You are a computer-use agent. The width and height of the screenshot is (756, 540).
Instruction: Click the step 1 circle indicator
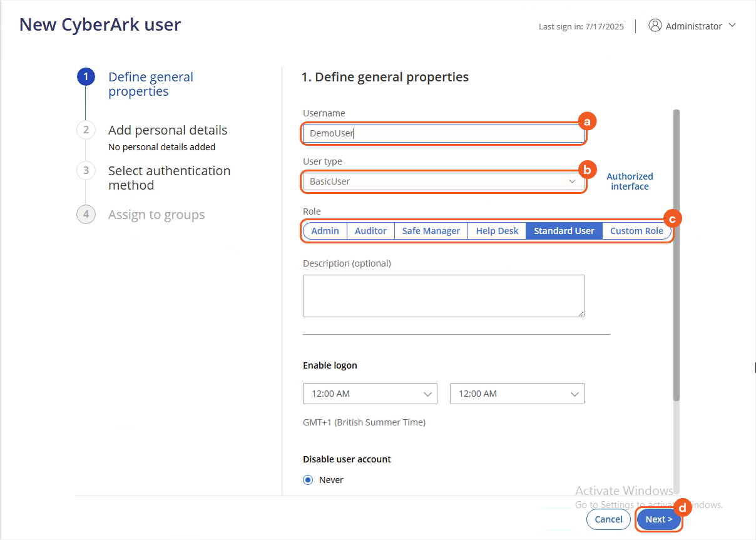tap(86, 76)
